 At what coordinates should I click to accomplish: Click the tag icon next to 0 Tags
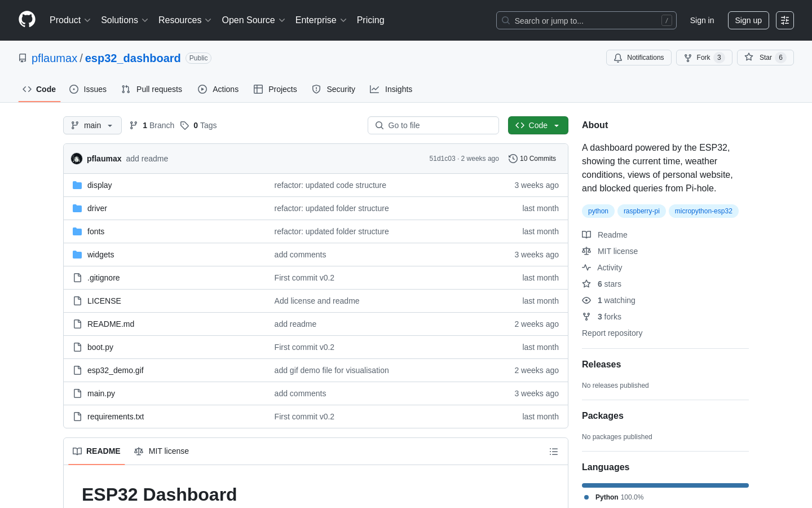tap(184, 125)
